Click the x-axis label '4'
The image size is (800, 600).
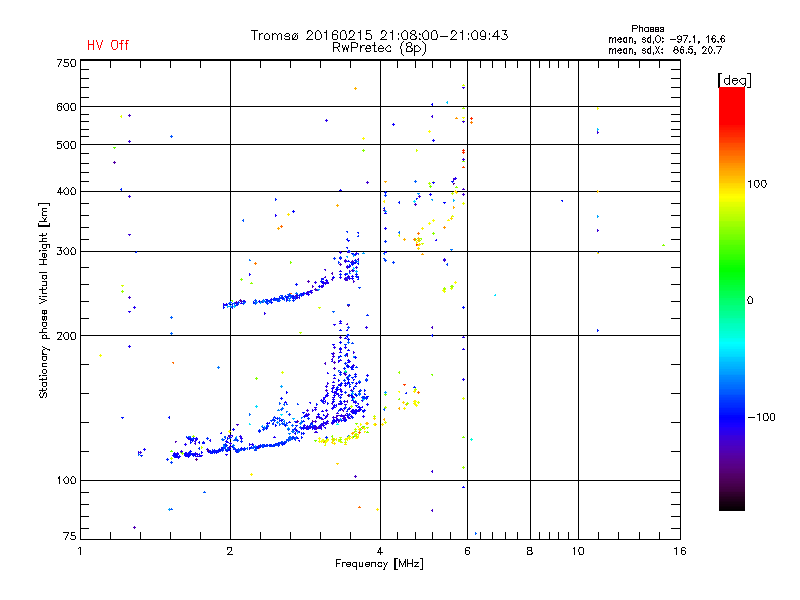(380, 551)
